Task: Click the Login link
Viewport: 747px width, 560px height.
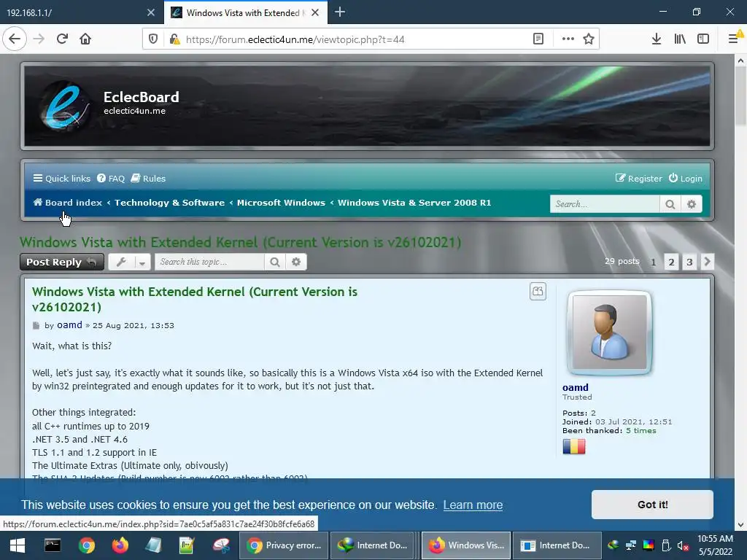Action: (685, 179)
